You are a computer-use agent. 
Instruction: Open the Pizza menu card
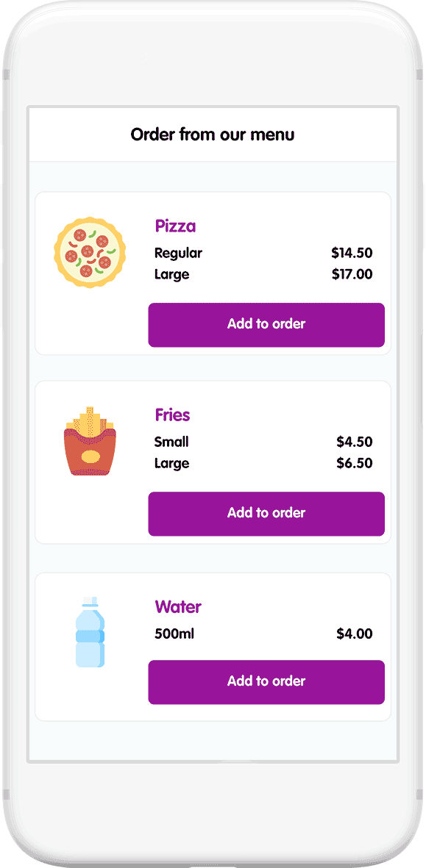(x=213, y=272)
